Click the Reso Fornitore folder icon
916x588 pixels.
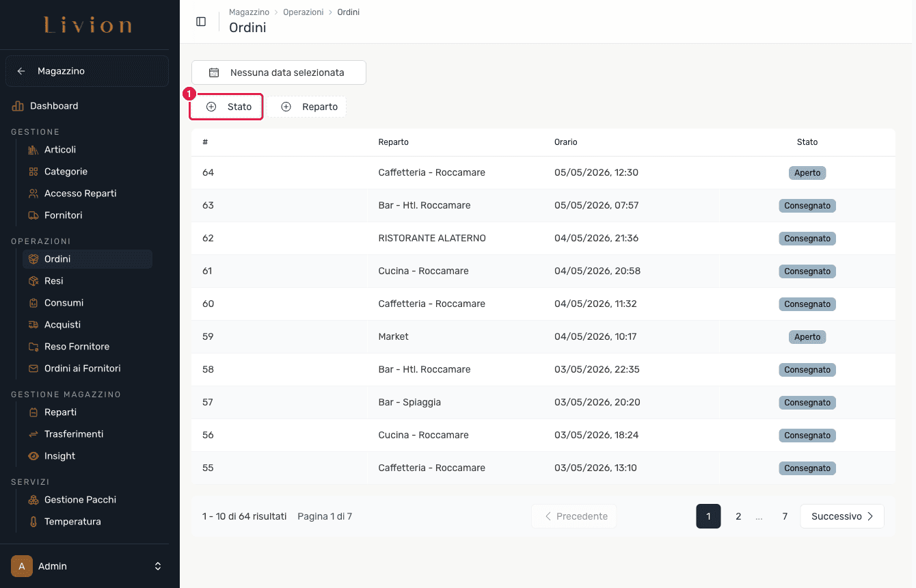point(33,347)
